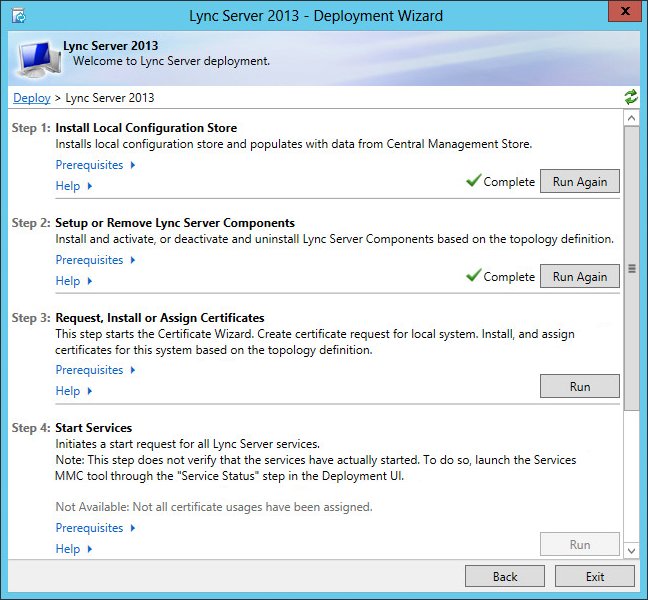648x600 pixels.
Task: Expand Help under Step 1
Action: click(74, 186)
